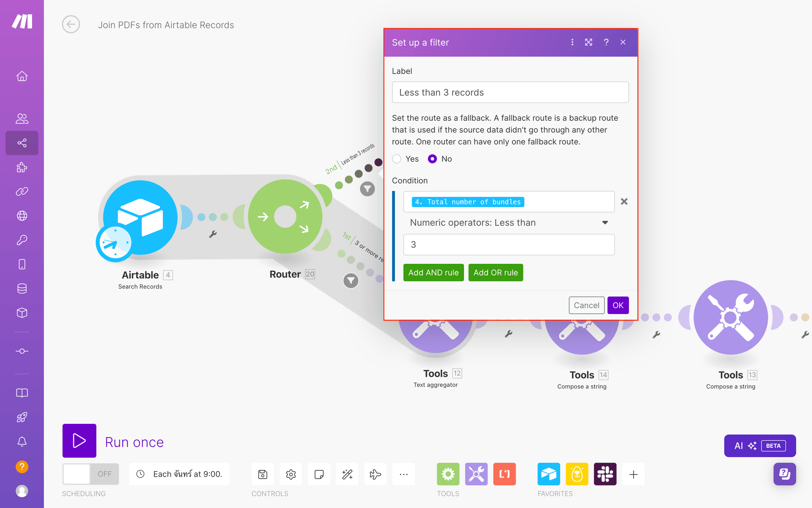Open notifications from the sidebar bell
This screenshot has width=812, height=508.
click(22, 442)
